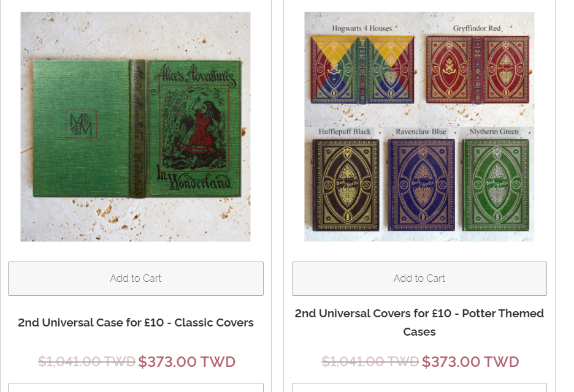Click the partly visible button below the Classic Covers price
Viewport: 574px width, 392px height.
[x=136, y=388]
